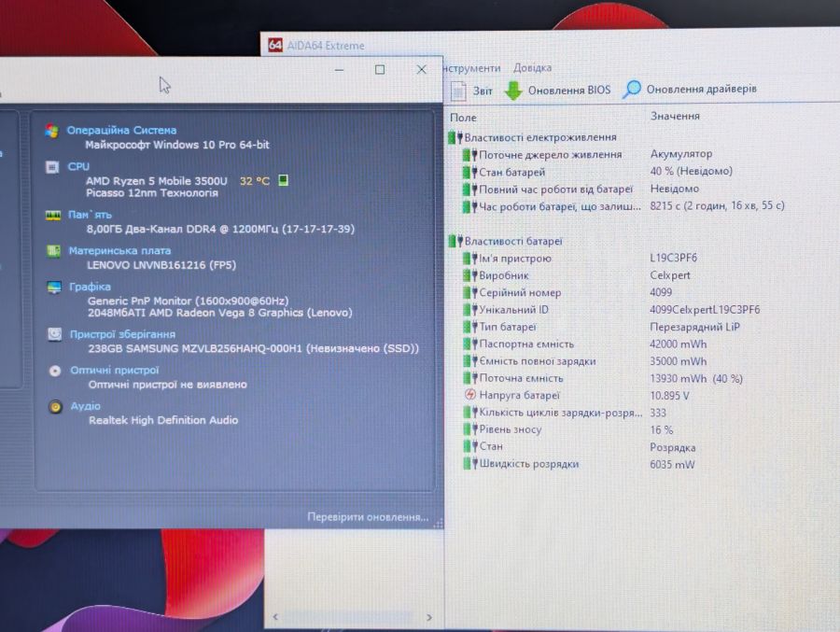Click the Перевірити оновлення... link

click(368, 517)
